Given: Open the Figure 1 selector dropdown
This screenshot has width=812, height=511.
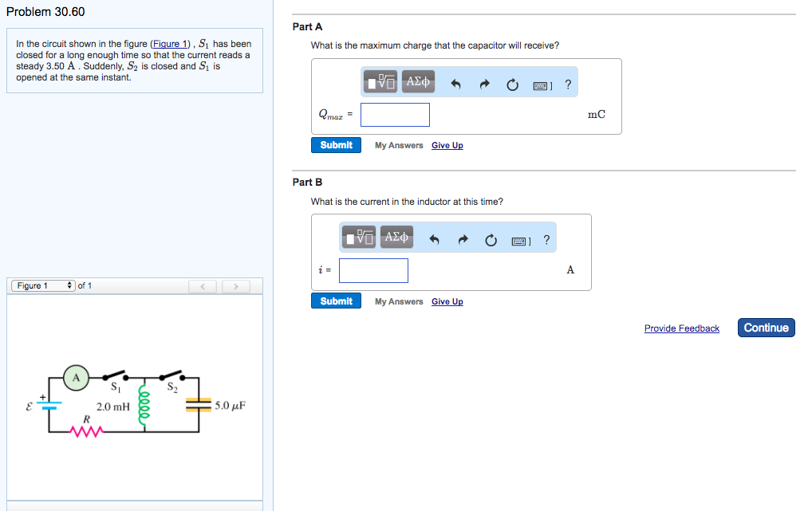Looking at the screenshot, I should 44,285.
